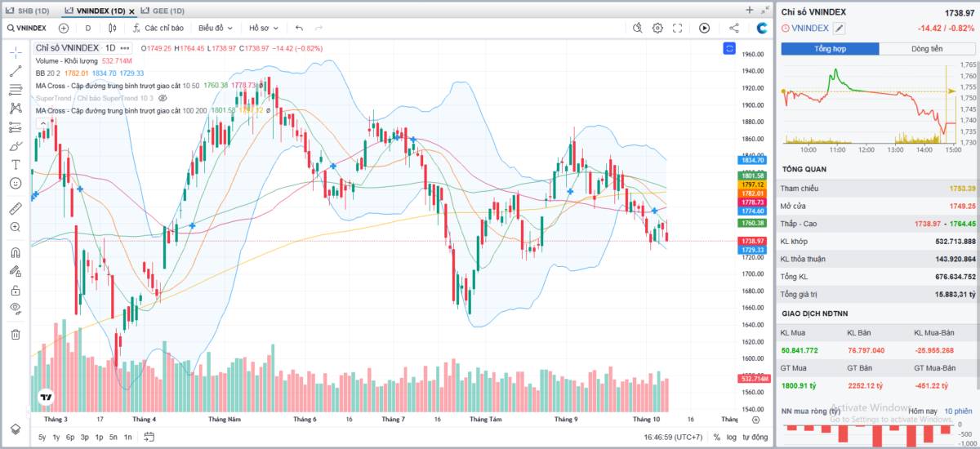
Task: Enter fullscreen chart mode
Action: (677, 28)
